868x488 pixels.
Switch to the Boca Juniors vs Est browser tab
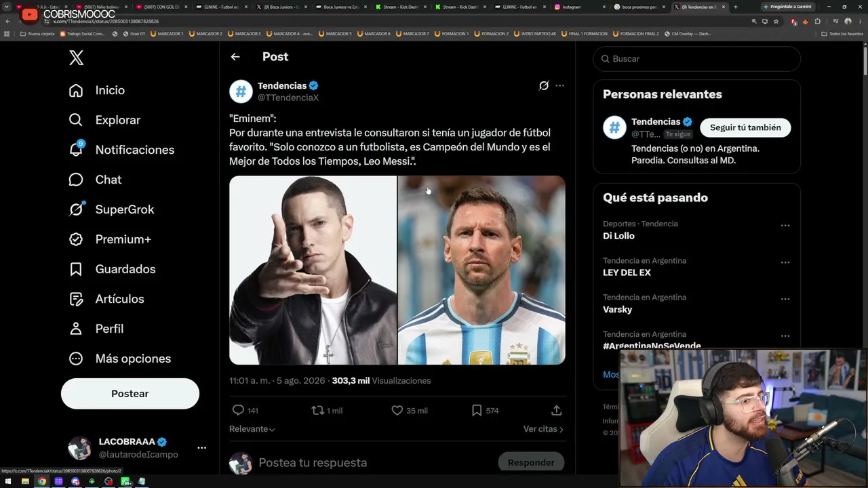[340, 7]
